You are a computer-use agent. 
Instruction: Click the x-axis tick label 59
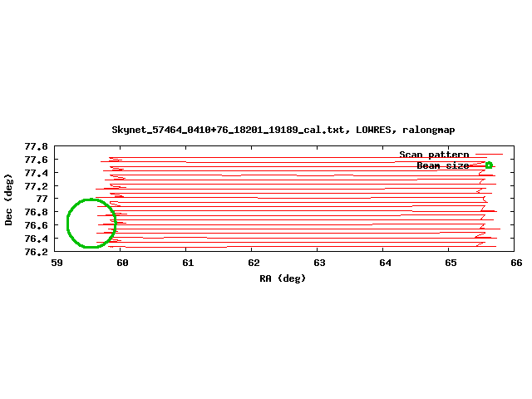point(57,263)
